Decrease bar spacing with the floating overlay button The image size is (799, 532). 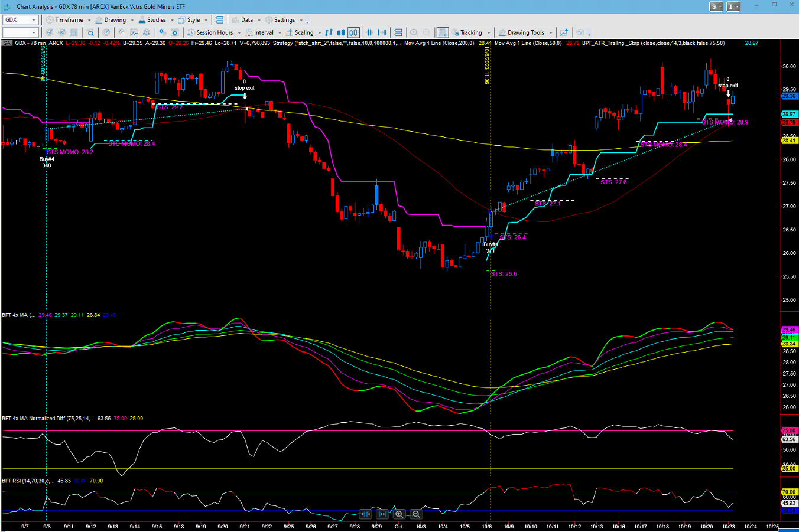[366, 514]
